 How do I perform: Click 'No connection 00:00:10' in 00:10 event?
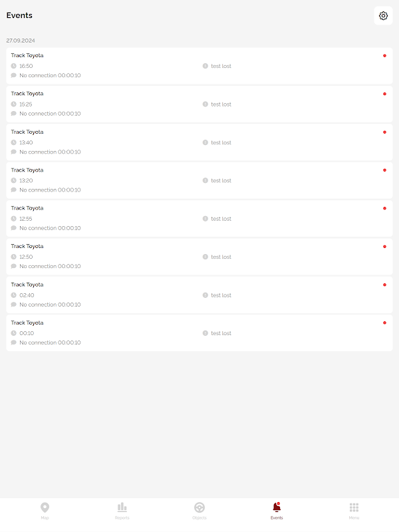(x=50, y=342)
